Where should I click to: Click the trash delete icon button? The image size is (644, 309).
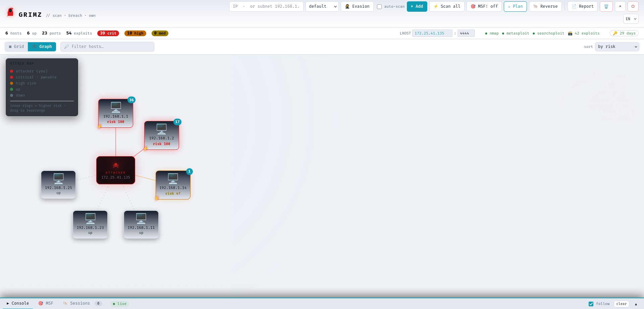click(606, 6)
